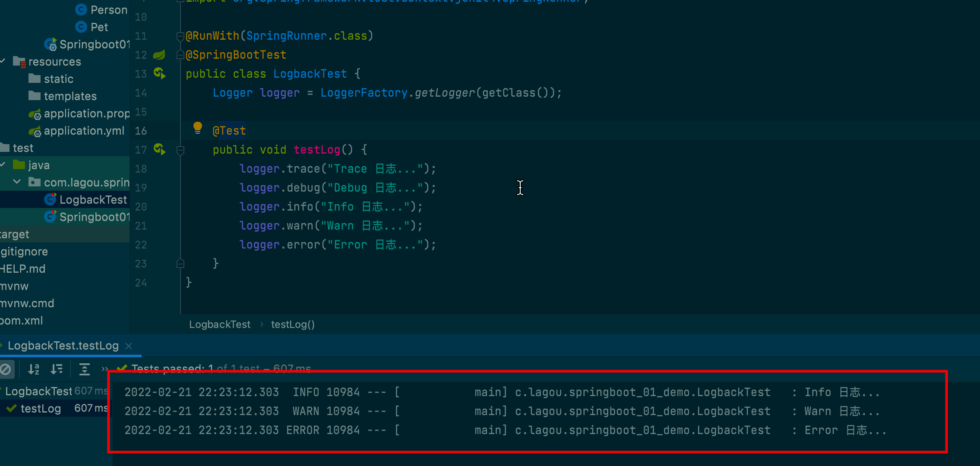
Task: Select the target folder
Action: pyautogui.click(x=15, y=234)
